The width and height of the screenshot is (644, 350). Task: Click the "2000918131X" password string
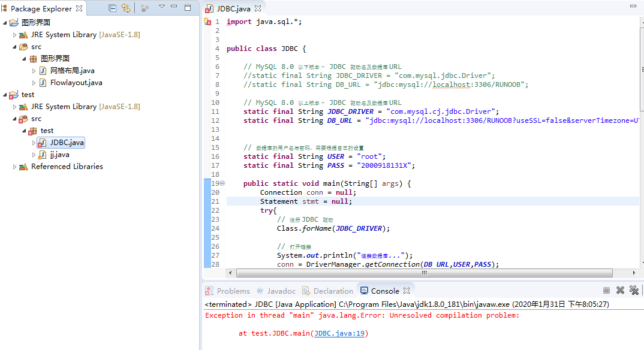pyautogui.click(x=384, y=165)
